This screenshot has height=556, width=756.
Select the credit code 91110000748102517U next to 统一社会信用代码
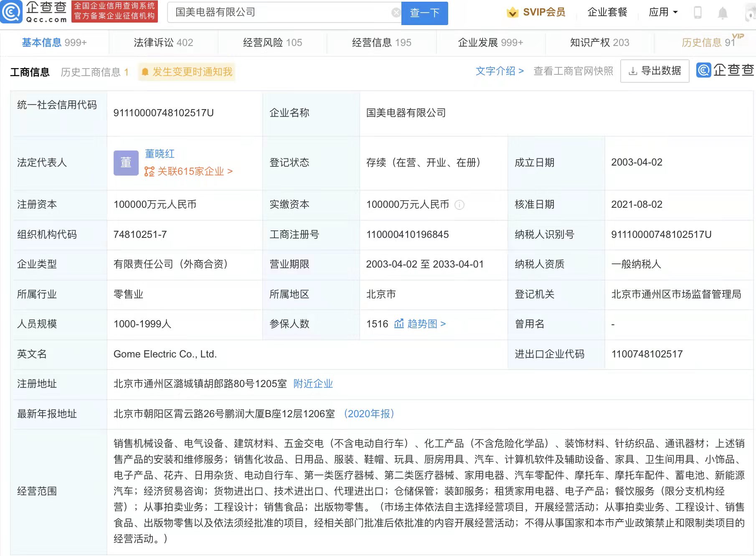[164, 113]
